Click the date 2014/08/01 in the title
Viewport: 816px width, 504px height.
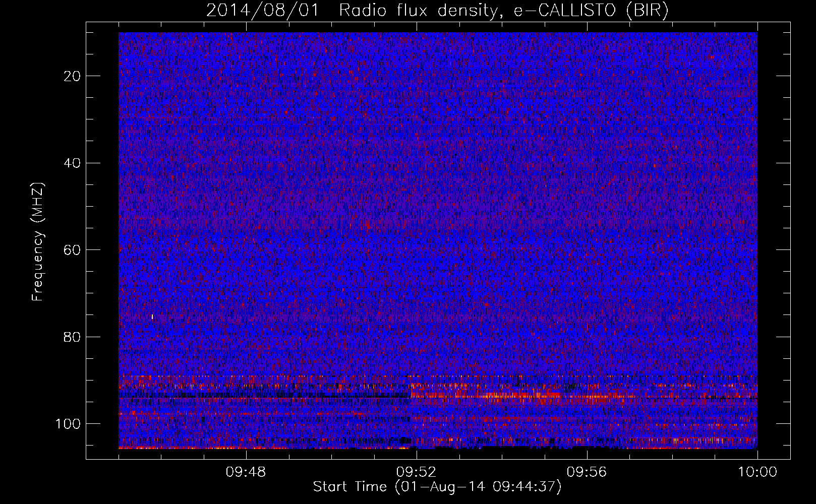coord(262,11)
